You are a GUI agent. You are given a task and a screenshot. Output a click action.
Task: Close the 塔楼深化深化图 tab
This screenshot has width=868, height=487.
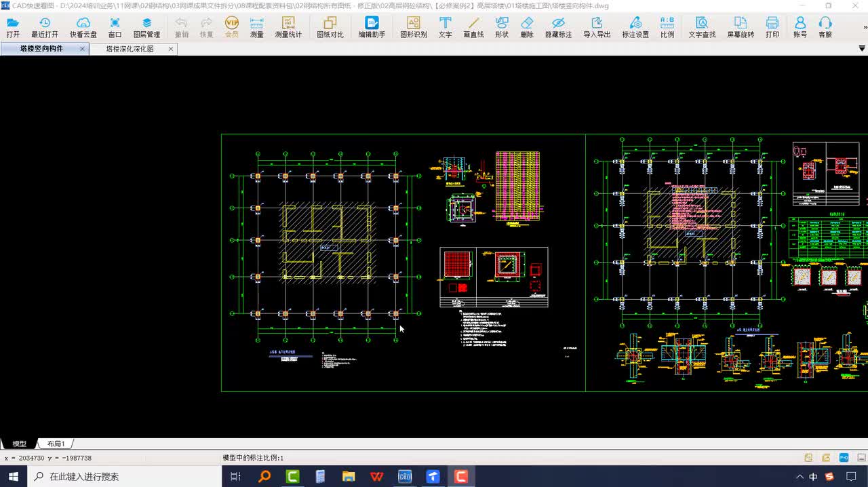(x=171, y=49)
